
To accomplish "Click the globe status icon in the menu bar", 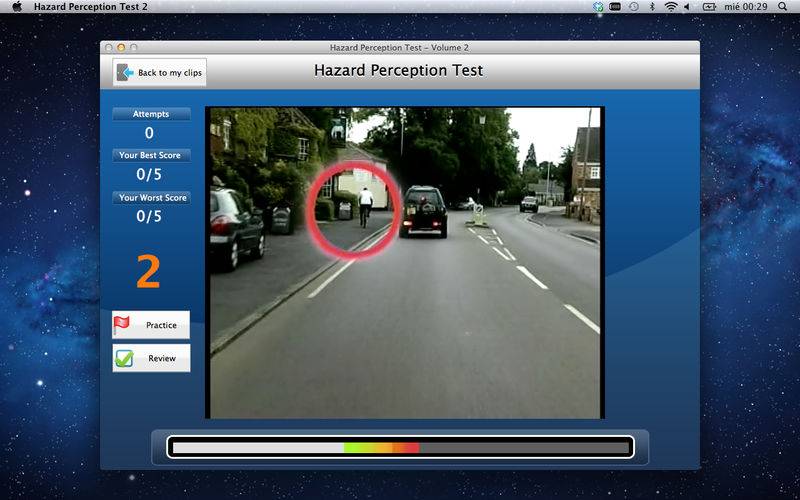I will tap(598, 7).
